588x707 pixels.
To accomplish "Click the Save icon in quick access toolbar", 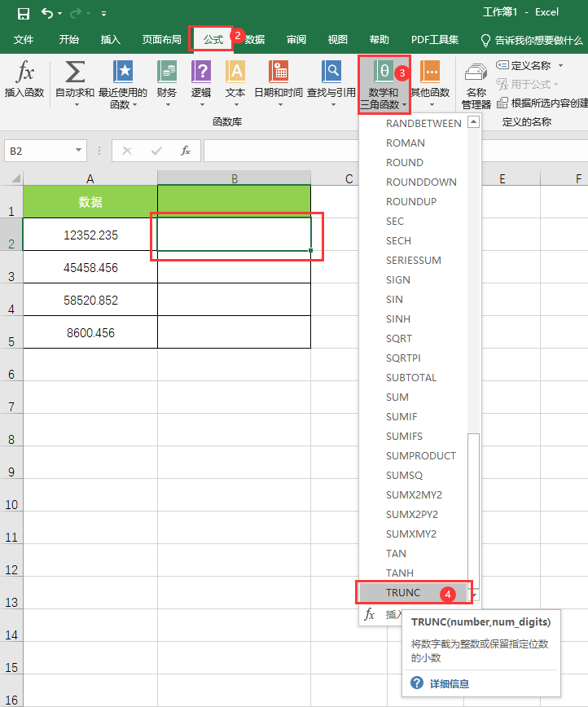I will coord(24,14).
